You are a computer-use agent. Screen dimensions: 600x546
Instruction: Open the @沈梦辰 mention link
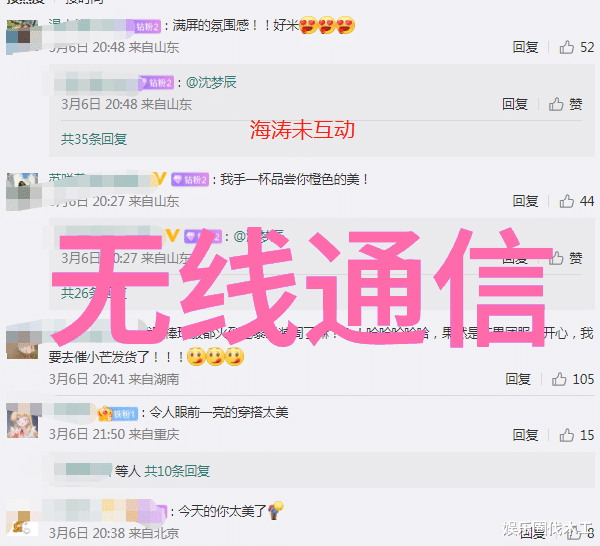(211, 82)
